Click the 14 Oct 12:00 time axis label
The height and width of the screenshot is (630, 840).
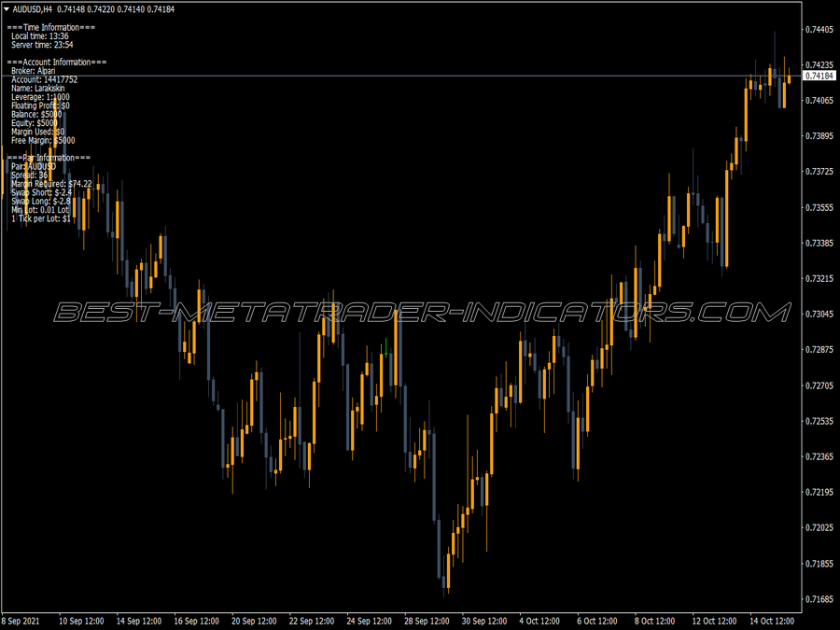(x=772, y=621)
